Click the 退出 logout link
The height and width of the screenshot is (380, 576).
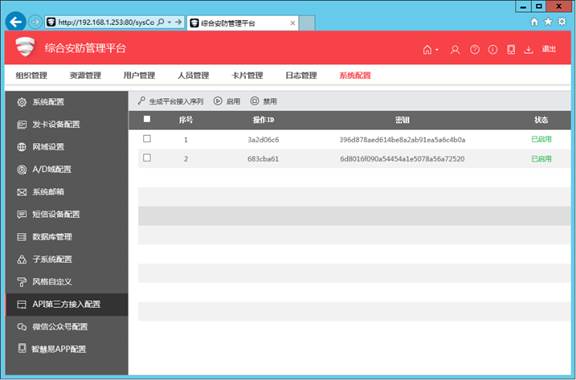(549, 49)
